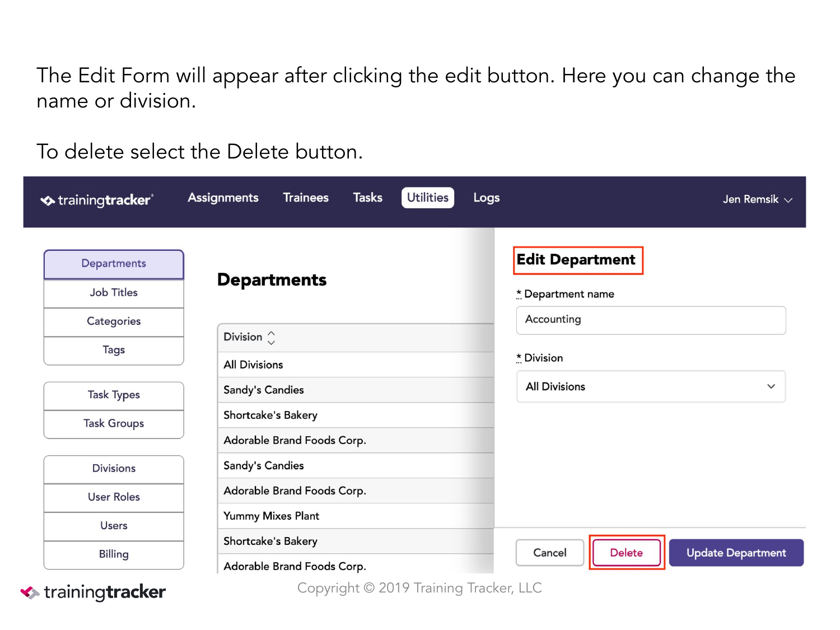Image resolution: width=840 pixels, height=630 pixels.
Task: Open Billing in the sidebar
Action: (x=114, y=554)
